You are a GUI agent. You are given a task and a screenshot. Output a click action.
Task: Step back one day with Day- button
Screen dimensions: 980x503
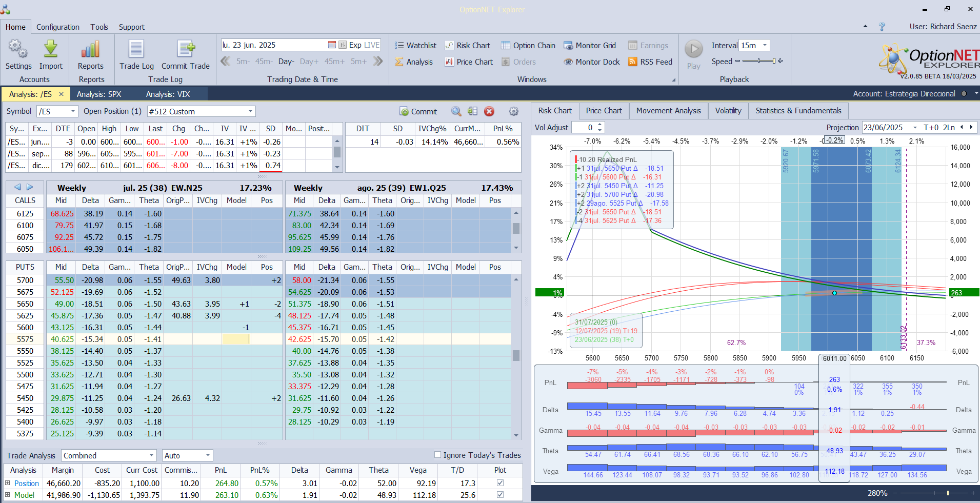click(286, 62)
